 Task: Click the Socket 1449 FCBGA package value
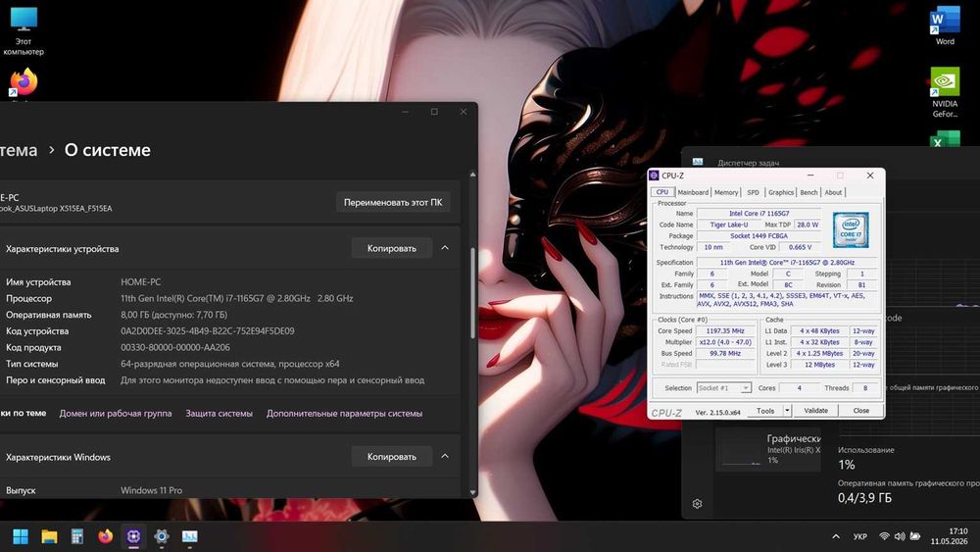point(759,235)
